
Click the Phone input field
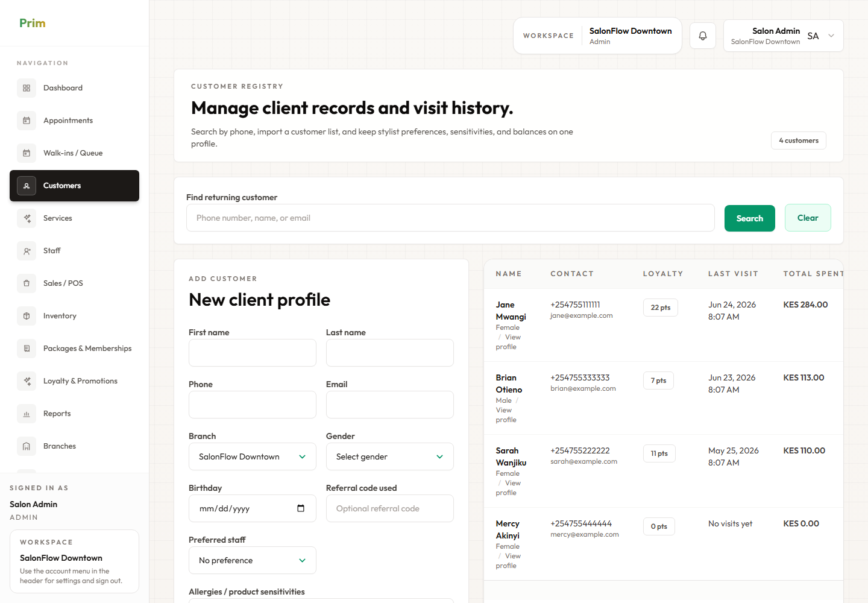click(x=253, y=405)
